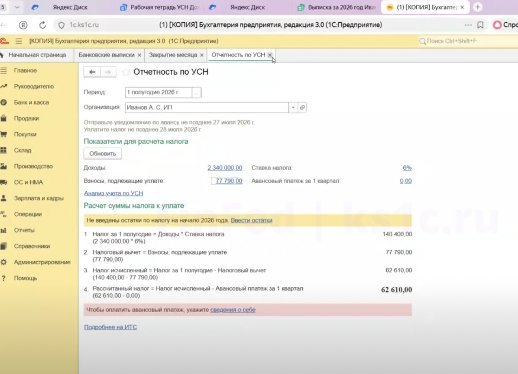Click the Обновить button
The height and width of the screenshot is (374, 518).
(102, 154)
